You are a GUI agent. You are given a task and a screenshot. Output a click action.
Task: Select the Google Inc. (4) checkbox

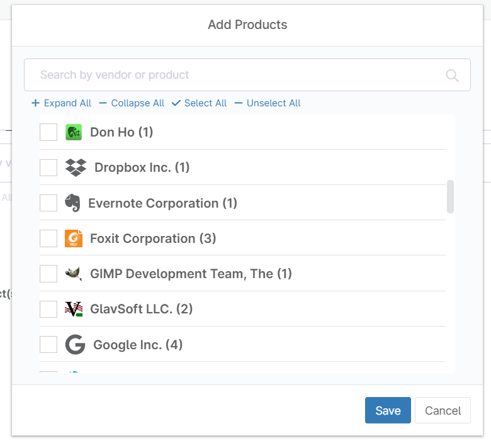click(x=48, y=344)
